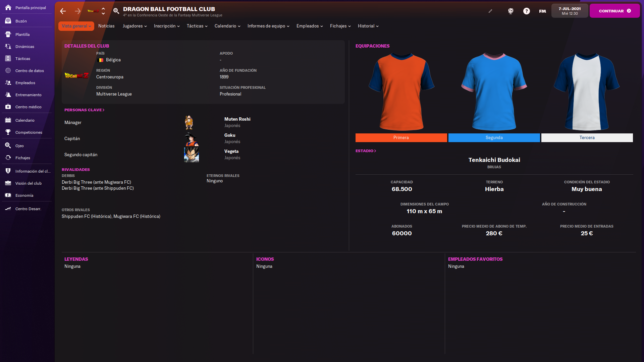Open the FM menu icon
This screenshot has height=362, width=644.
tap(542, 11)
